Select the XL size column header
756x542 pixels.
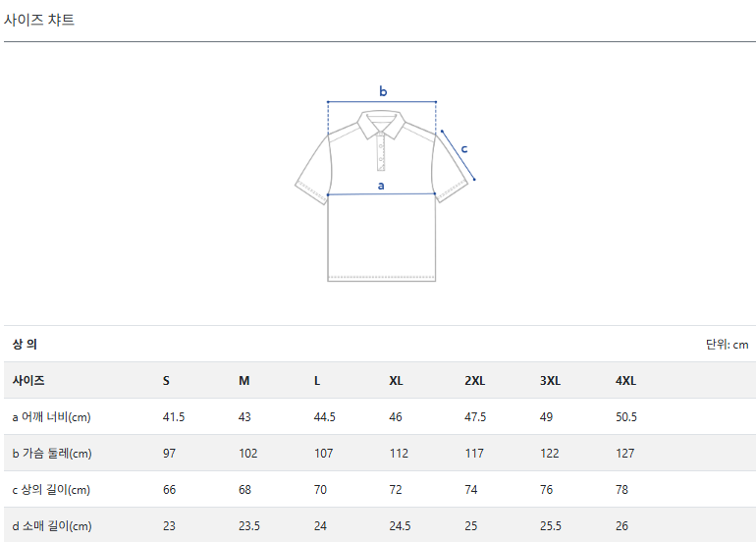click(x=396, y=381)
